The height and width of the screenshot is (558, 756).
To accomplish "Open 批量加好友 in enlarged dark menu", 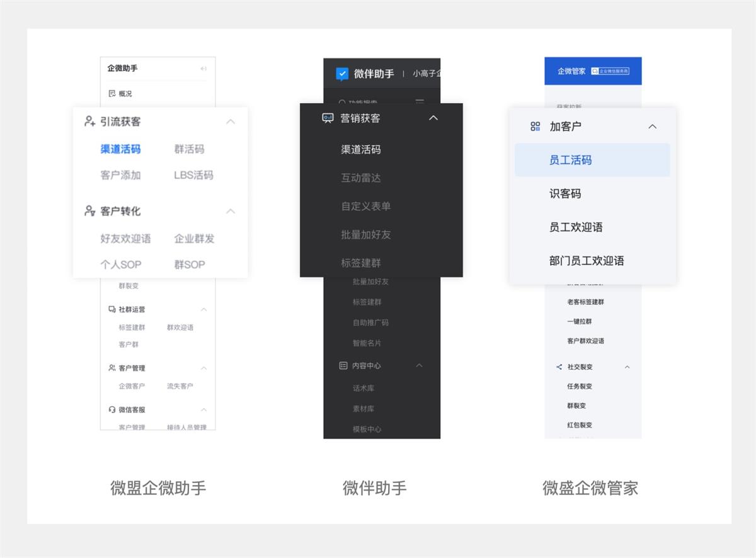I will tap(366, 234).
